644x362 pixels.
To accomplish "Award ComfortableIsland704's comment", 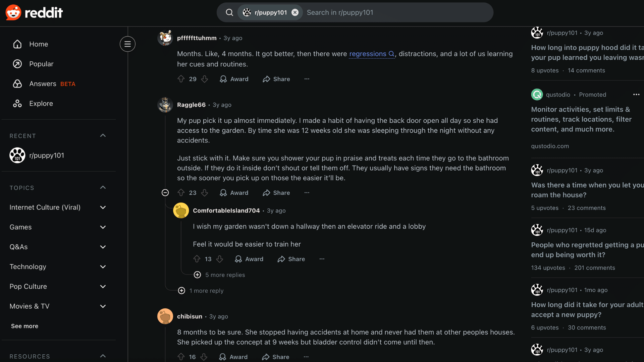I will click(249, 259).
